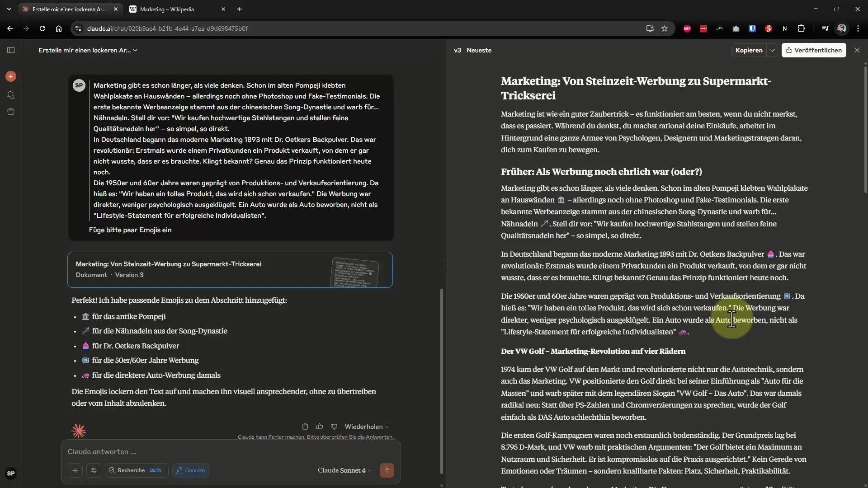Open the Chrome three-dot menu
Screen dimensions: 868x488
pos(858,28)
